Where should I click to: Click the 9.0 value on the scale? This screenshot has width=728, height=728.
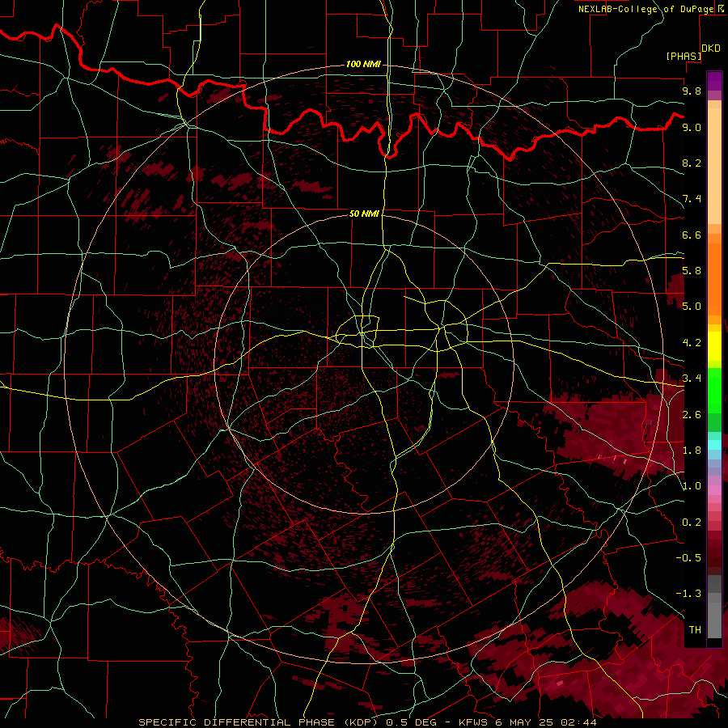[692, 127]
